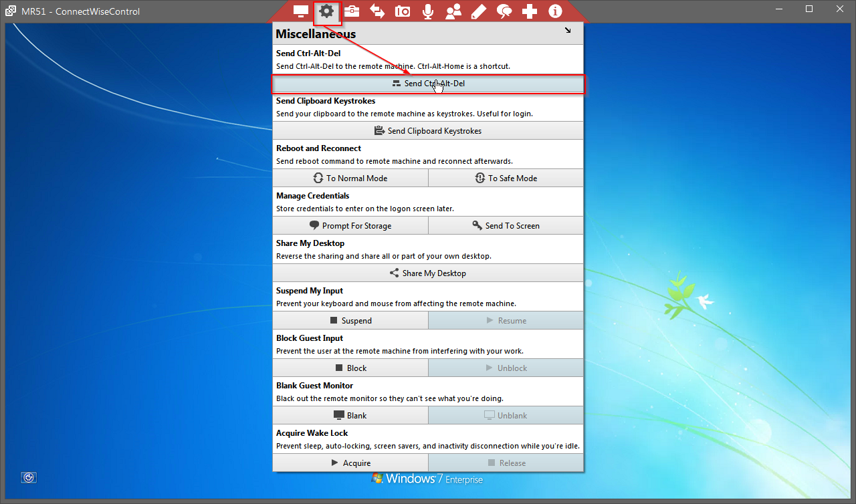Open the View monitor icon in toolbar
The image size is (856, 504).
(300, 11)
